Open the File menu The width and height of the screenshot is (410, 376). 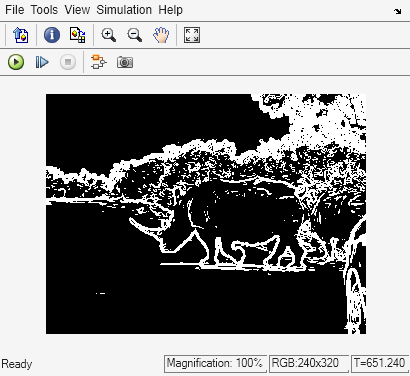point(15,10)
